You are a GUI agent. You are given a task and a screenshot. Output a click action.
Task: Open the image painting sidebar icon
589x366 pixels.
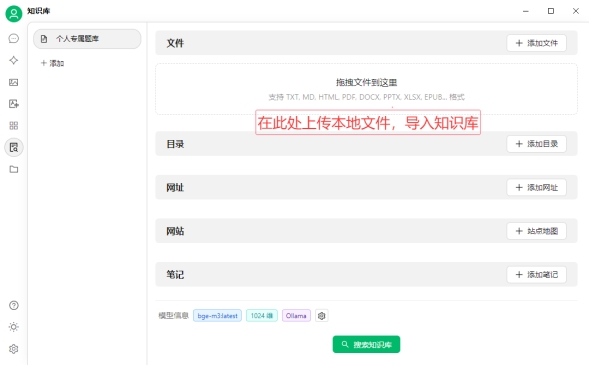click(14, 82)
